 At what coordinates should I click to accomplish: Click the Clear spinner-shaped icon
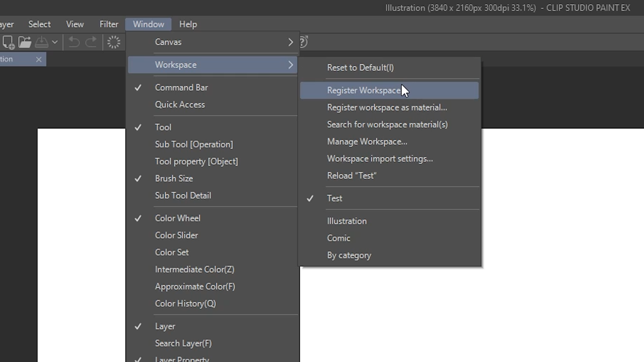(x=114, y=43)
